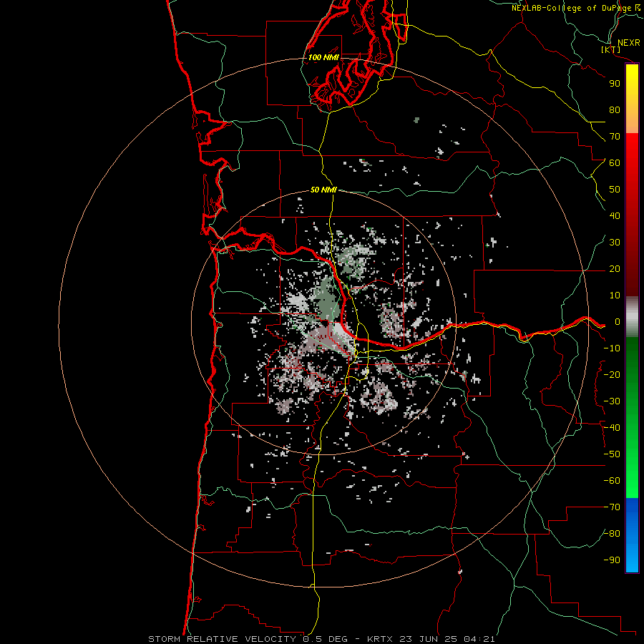Click the "100 NMI" range ring label

coord(323,57)
